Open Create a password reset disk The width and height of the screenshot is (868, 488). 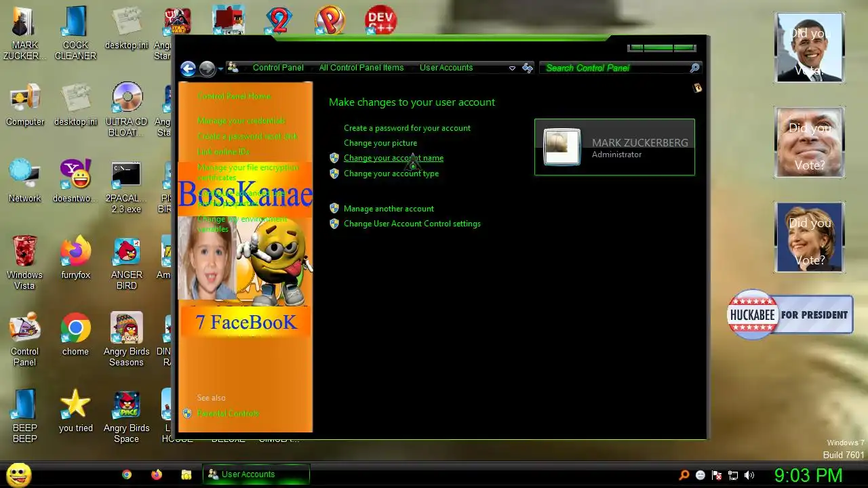tap(248, 136)
